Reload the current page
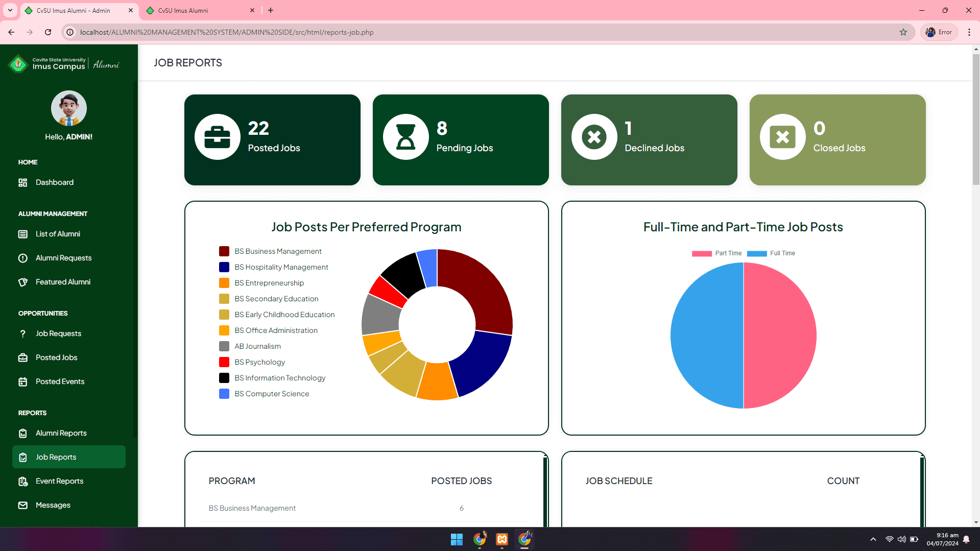The height and width of the screenshot is (551, 980). pos(48,32)
